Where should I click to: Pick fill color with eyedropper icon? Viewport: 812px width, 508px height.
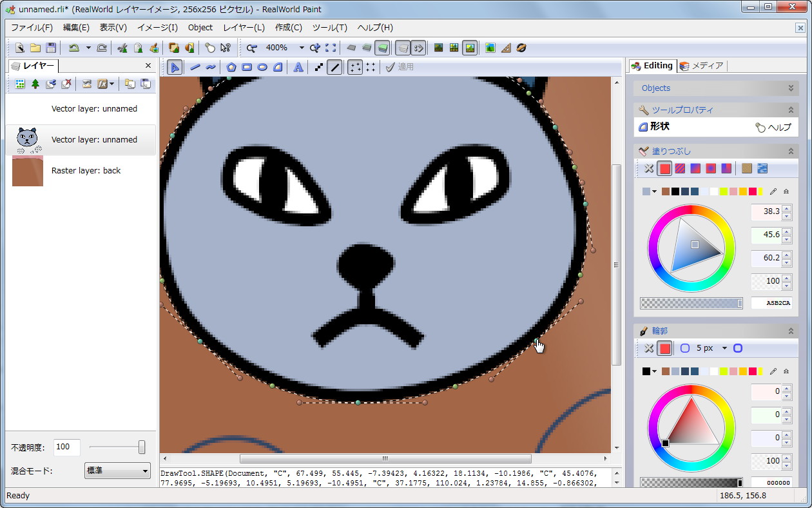coord(773,191)
